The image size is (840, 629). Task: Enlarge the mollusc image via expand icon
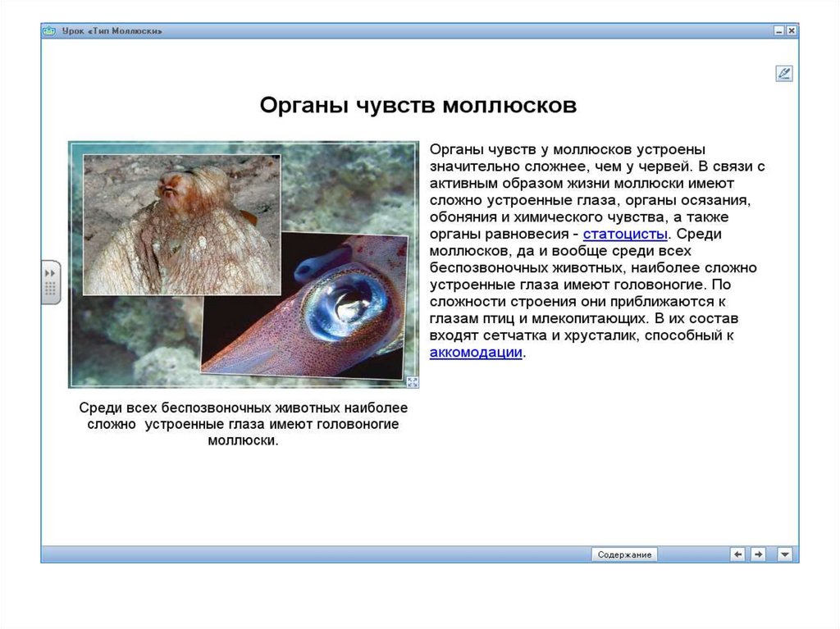[x=412, y=382]
